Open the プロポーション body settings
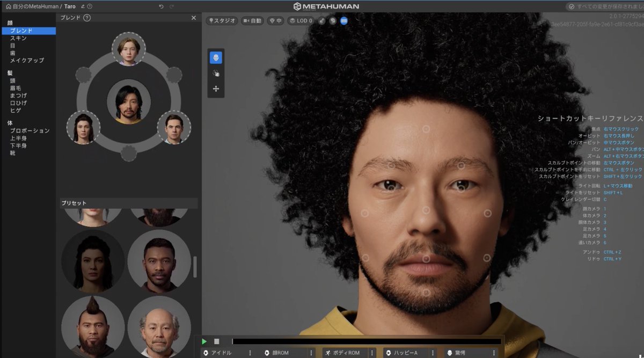The width and height of the screenshot is (644, 358). [30, 130]
